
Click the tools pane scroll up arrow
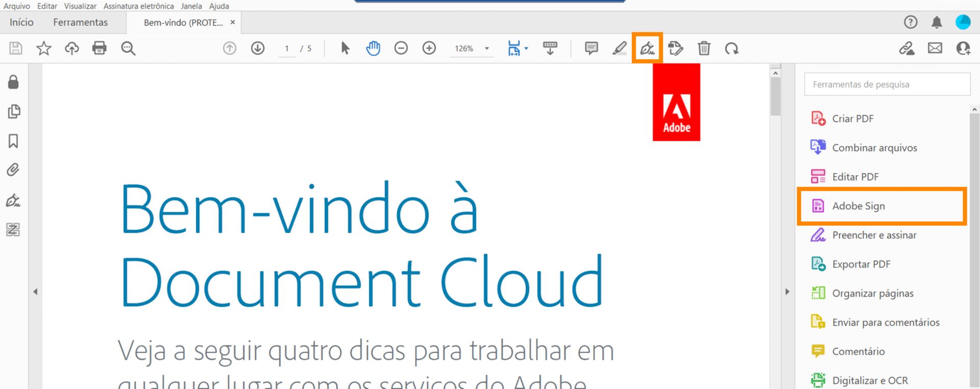point(974,110)
